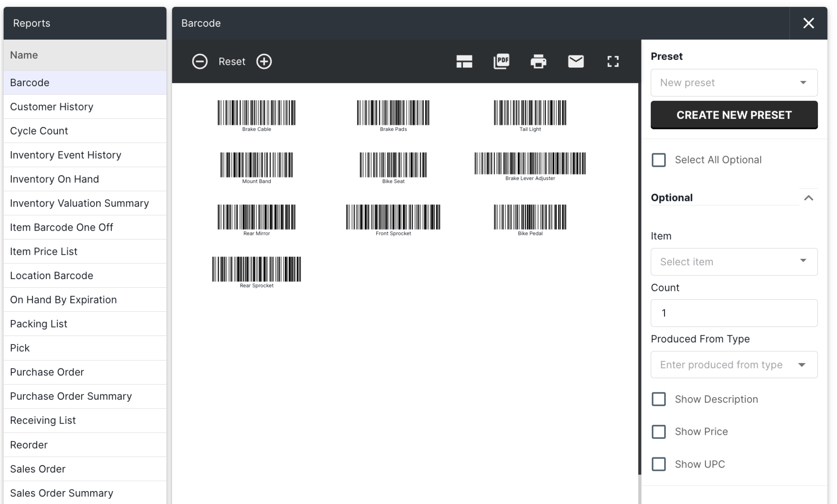
Task: Email the report via envelope icon
Action: pos(576,61)
